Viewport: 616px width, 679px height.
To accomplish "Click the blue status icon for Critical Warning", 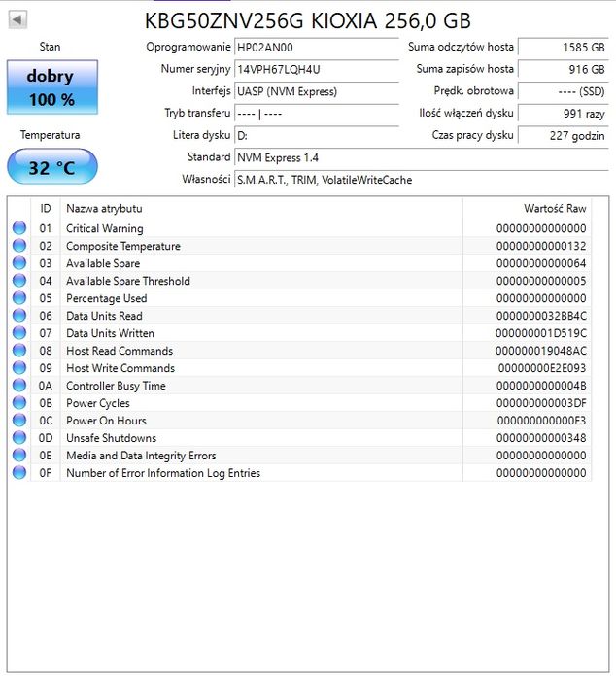I will 19,227.
